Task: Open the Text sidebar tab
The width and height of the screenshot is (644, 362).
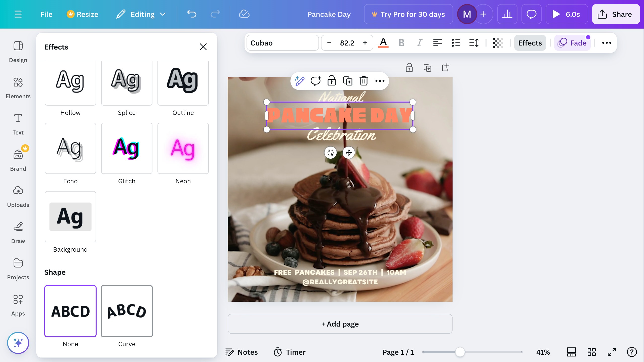Action: (x=18, y=124)
